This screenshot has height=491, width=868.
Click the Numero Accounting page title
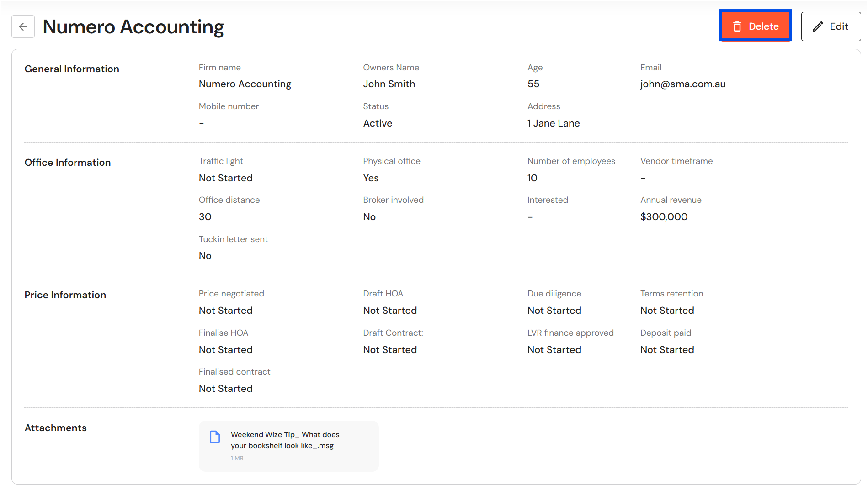coord(133,27)
